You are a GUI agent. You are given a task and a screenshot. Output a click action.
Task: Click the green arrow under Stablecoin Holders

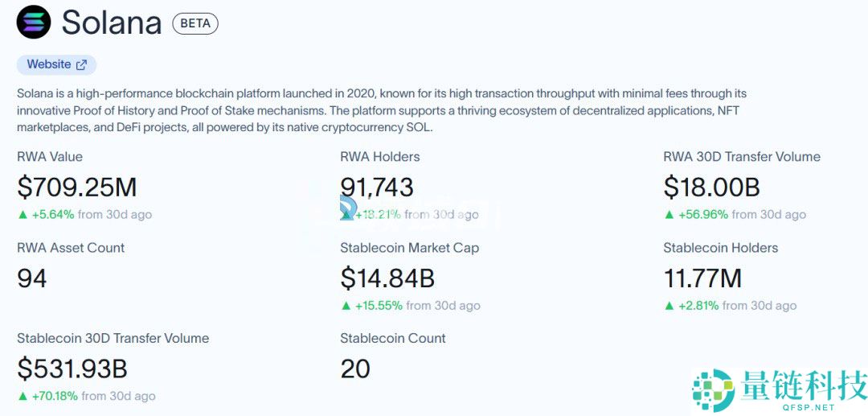[669, 306]
